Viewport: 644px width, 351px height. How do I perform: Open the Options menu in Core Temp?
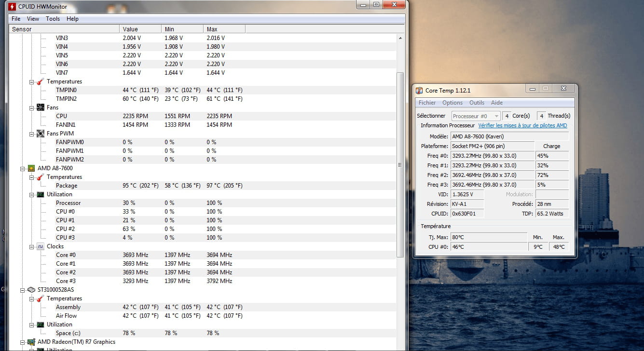[452, 103]
